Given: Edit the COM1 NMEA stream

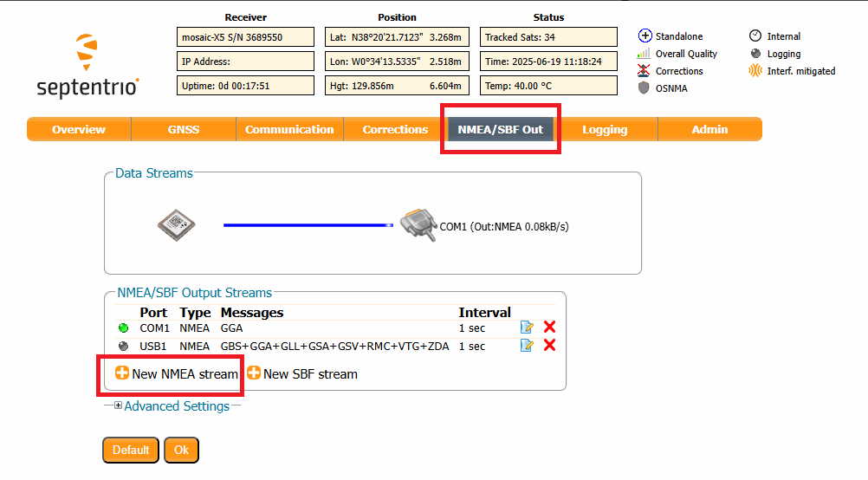Looking at the screenshot, I should (x=527, y=328).
